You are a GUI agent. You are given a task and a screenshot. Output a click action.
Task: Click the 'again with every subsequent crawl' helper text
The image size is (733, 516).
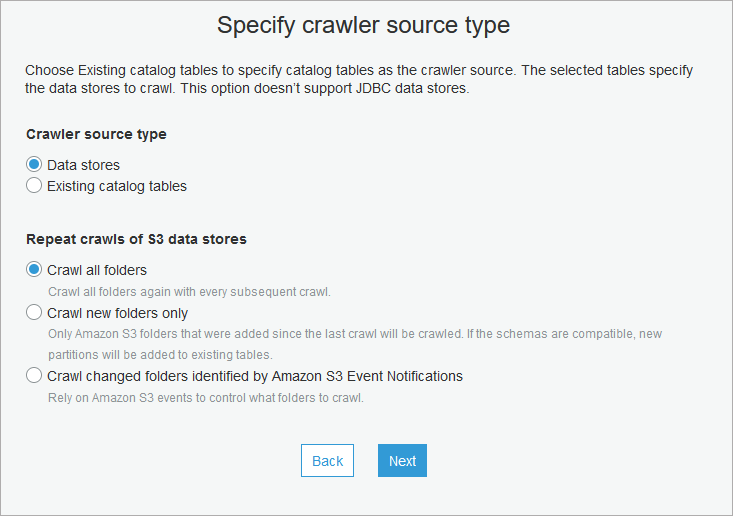[x=189, y=292]
